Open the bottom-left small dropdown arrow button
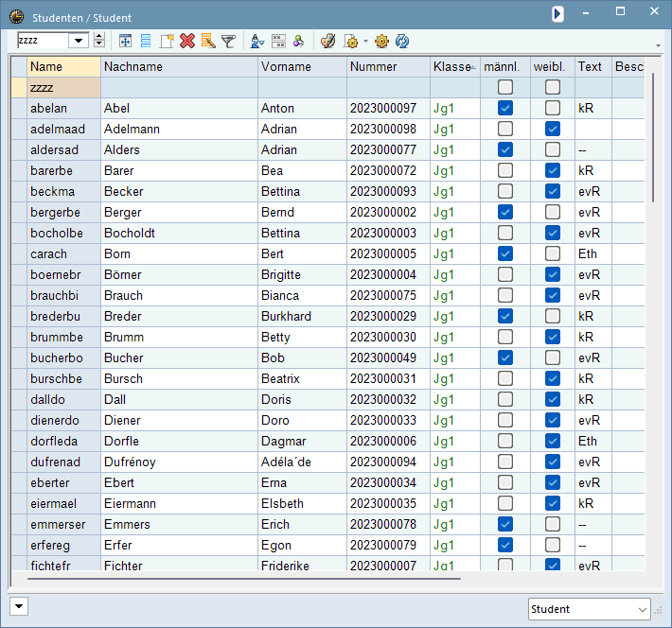The width and height of the screenshot is (672, 628). coord(18,606)
